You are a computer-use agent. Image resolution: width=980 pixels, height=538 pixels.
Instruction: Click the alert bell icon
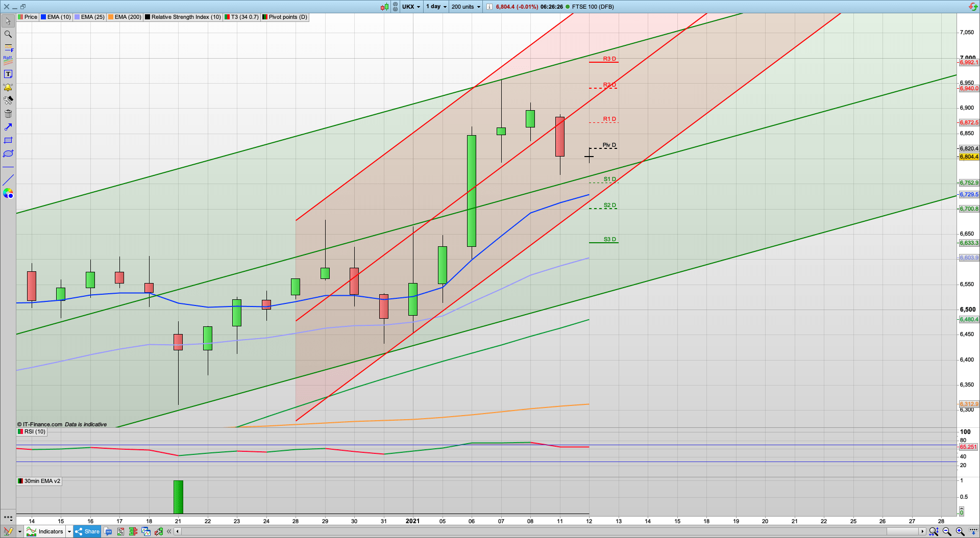(8, 87)
